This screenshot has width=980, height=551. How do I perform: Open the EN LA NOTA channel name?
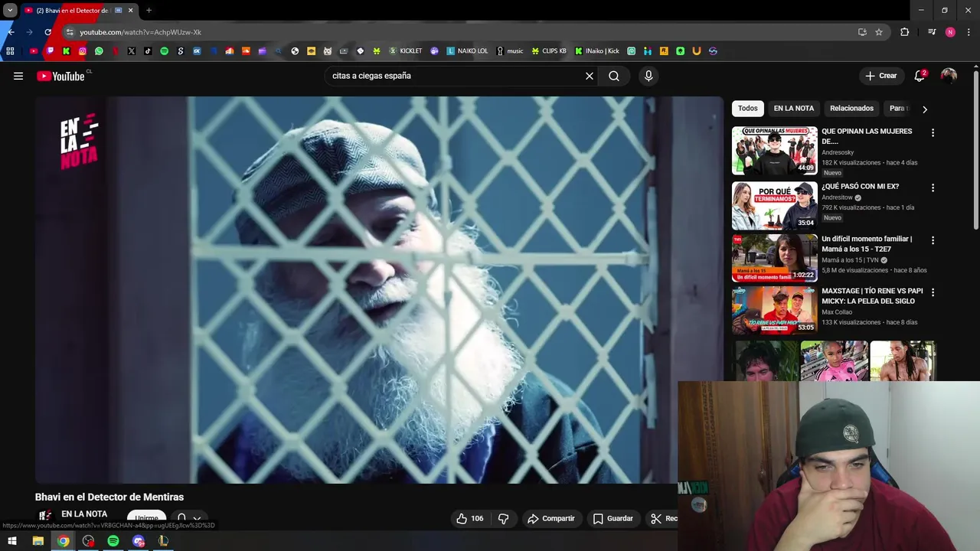[84, 514]
